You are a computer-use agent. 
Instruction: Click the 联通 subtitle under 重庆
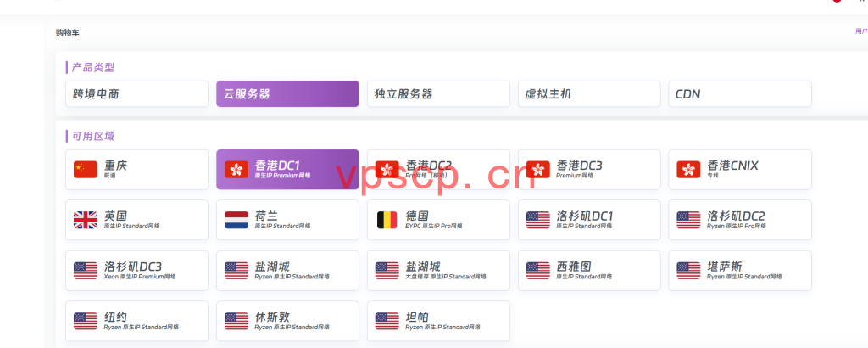[x=109, y=175]
